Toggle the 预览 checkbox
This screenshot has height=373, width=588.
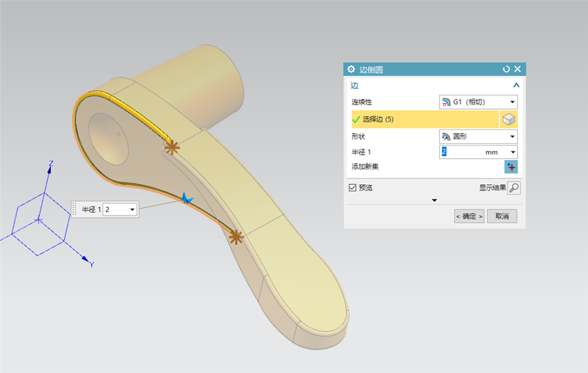coord(353,187)
